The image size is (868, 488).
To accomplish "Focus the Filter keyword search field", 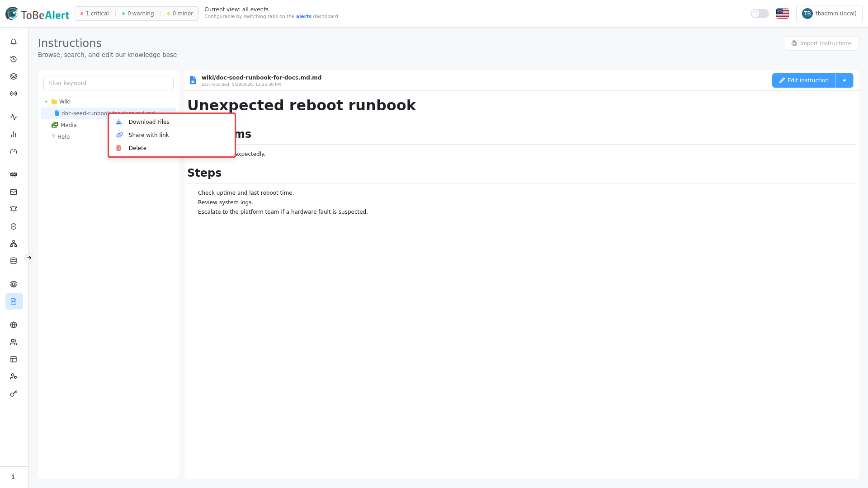I will click(x=108, y=83).
